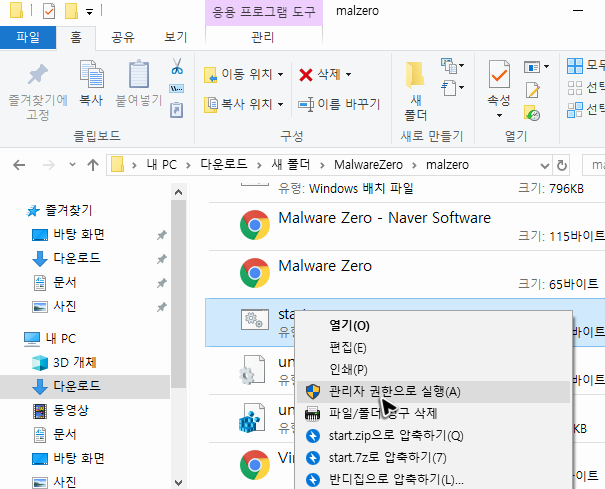Click the Select None grid icon
The height and width of the screenshot is (489, 605).
point(575,88)
